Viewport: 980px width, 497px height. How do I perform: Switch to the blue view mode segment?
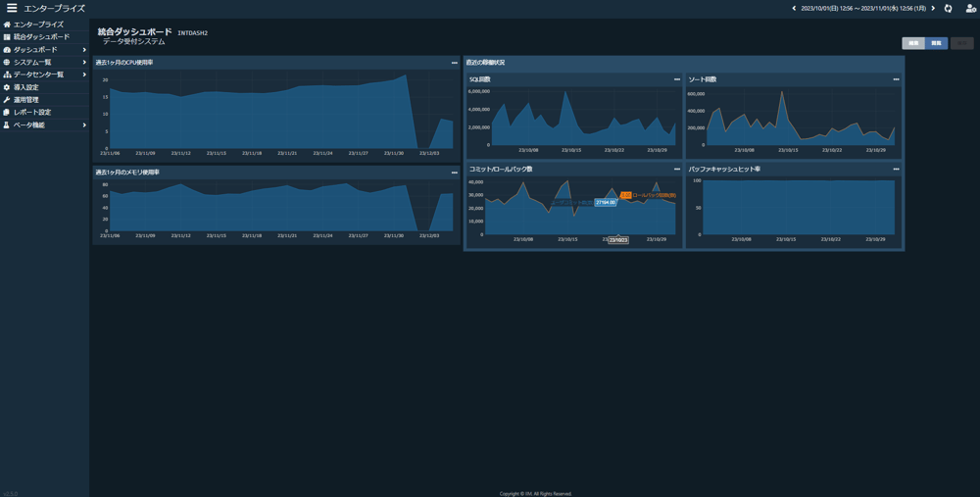[x=936, y=43]
